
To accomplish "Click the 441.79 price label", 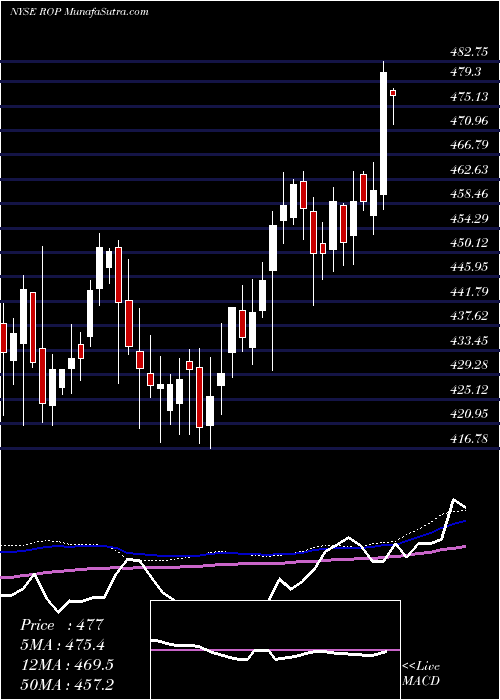I will (x=469, y=292).
